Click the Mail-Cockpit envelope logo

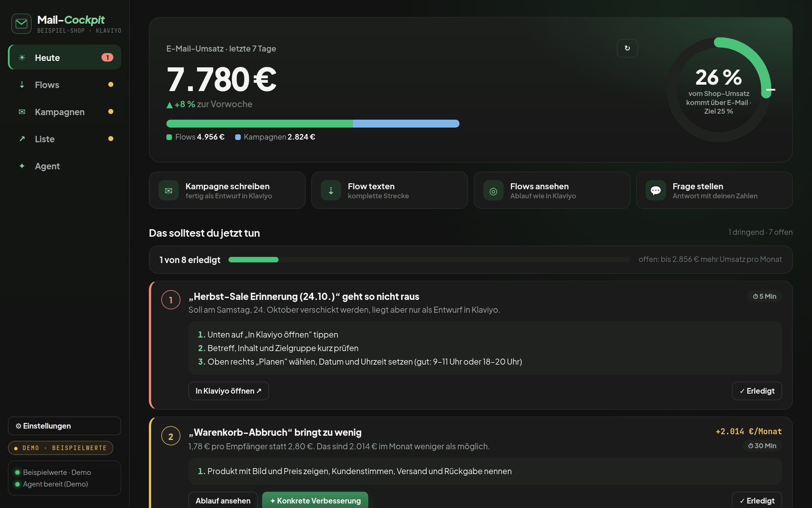(x=21, y=24)
